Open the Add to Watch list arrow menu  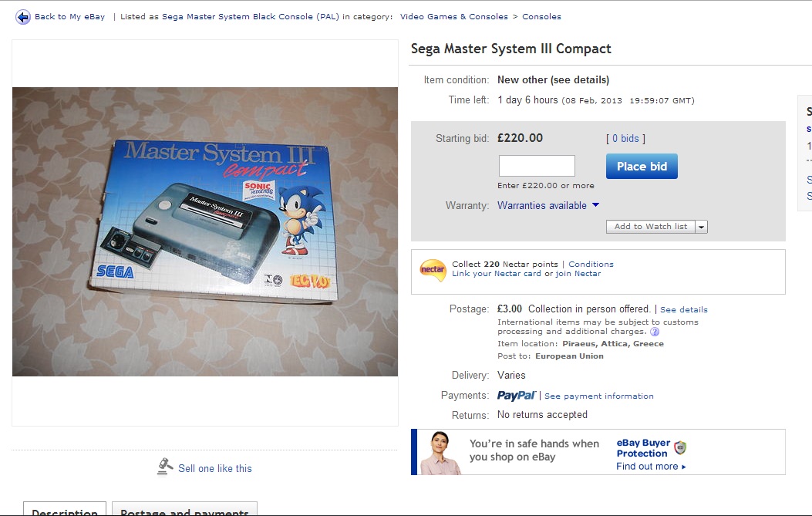701,227
